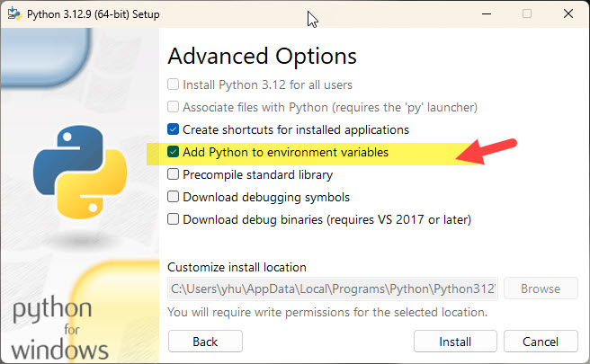Click the Advanced Options heading
The width and height of the screenshot is (590, 364).
pyautogui.click(x=262, y=57)
